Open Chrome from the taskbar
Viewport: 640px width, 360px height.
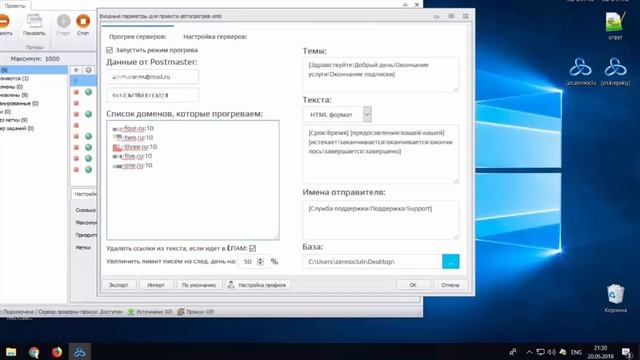[x=34, y=352]
